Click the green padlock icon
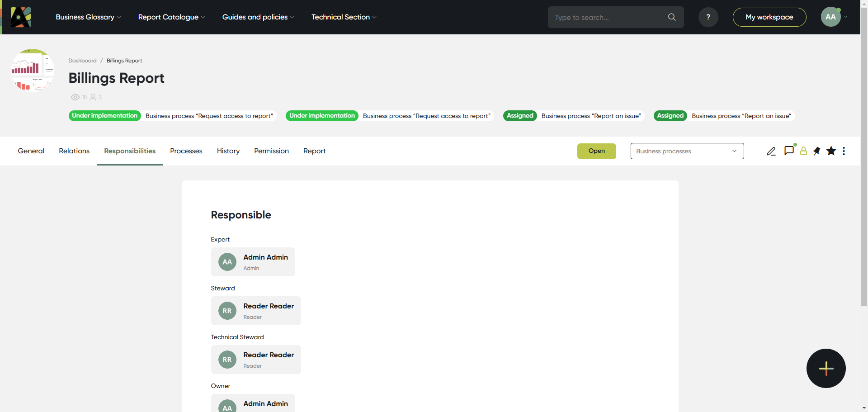Viewport: 868px width, 412px height. [803, 152]
